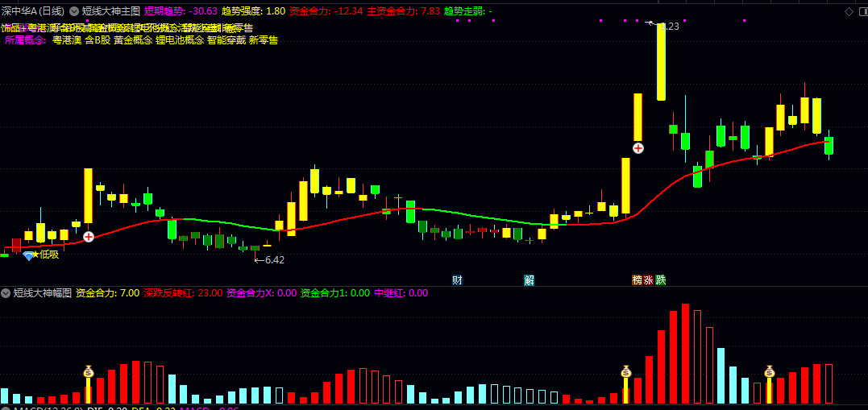Click the red 涨 badge
Viewport: 868px width, 410px height.
pyautogui.click(x=649, y=280)
